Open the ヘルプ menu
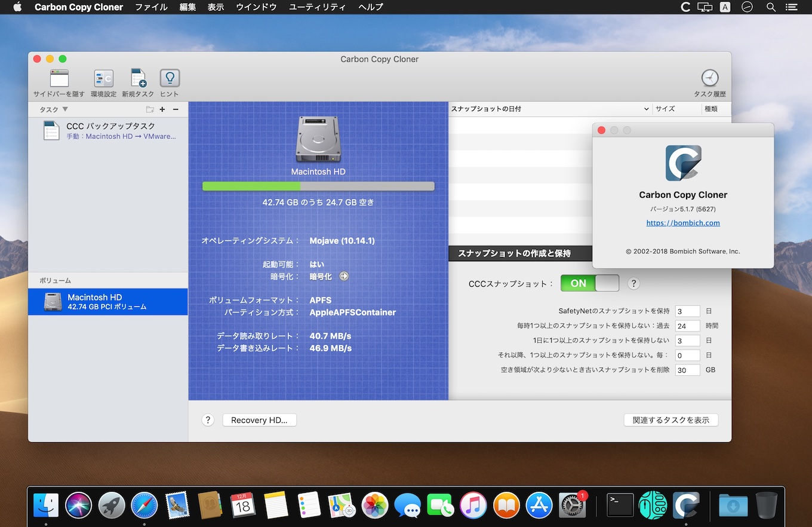 [x=371, y=7]
